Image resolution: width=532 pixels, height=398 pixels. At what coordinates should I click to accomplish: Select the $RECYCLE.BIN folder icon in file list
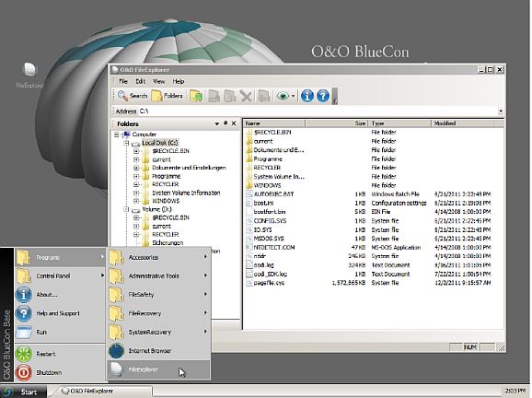(249, 132)
